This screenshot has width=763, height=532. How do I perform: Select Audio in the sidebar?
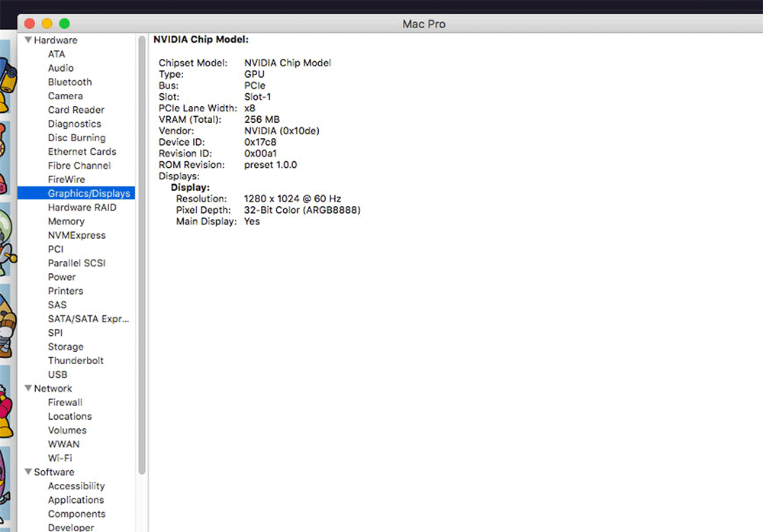pyautogui.click(x=61, y=68)
